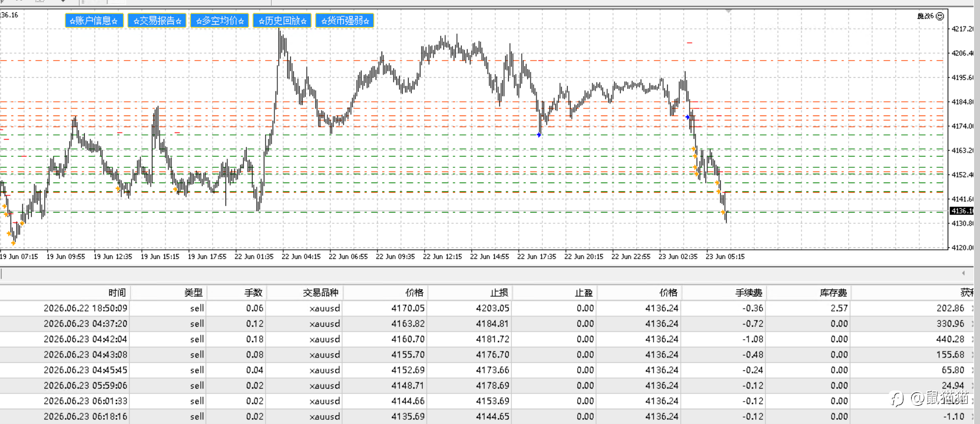Click the left arrow on the terminal splitter bar
The width and height of the screenshot is (980, 424).
point(964,273)
